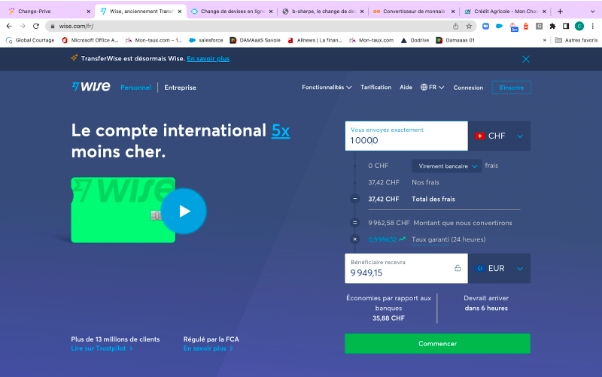Open the Virement bancaire dropdown
This screenshot has height=377, width=602.
pos(447,166)
